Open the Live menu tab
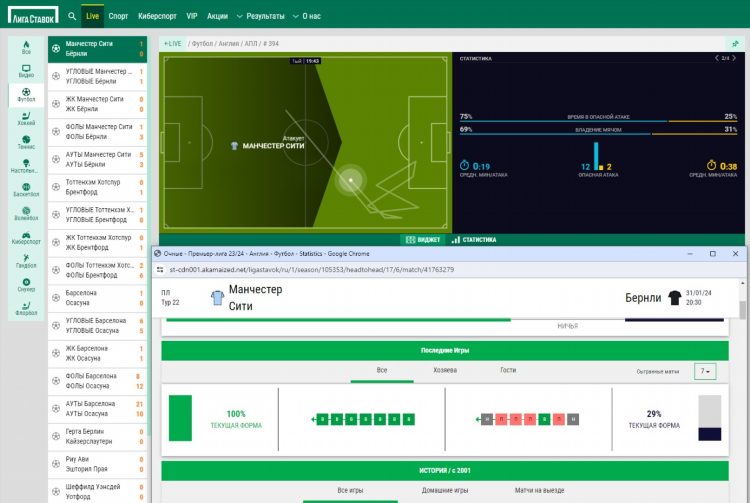 pos(92,16)
